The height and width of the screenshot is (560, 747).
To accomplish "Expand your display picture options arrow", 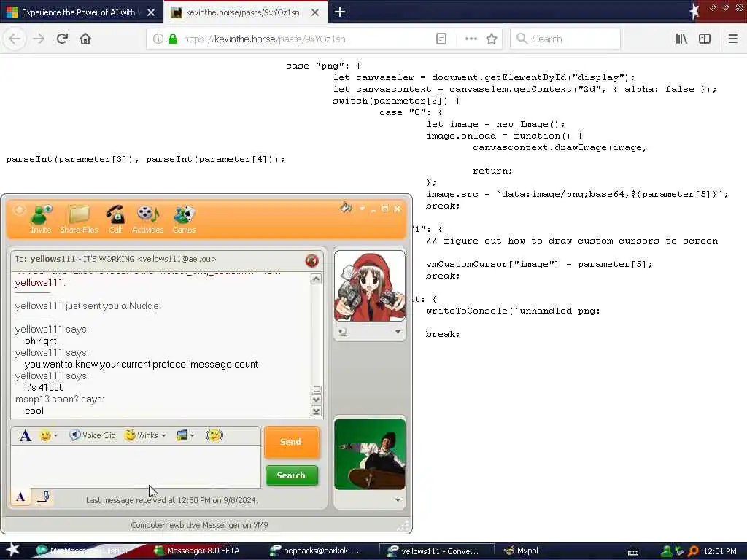I will [398, 499].
